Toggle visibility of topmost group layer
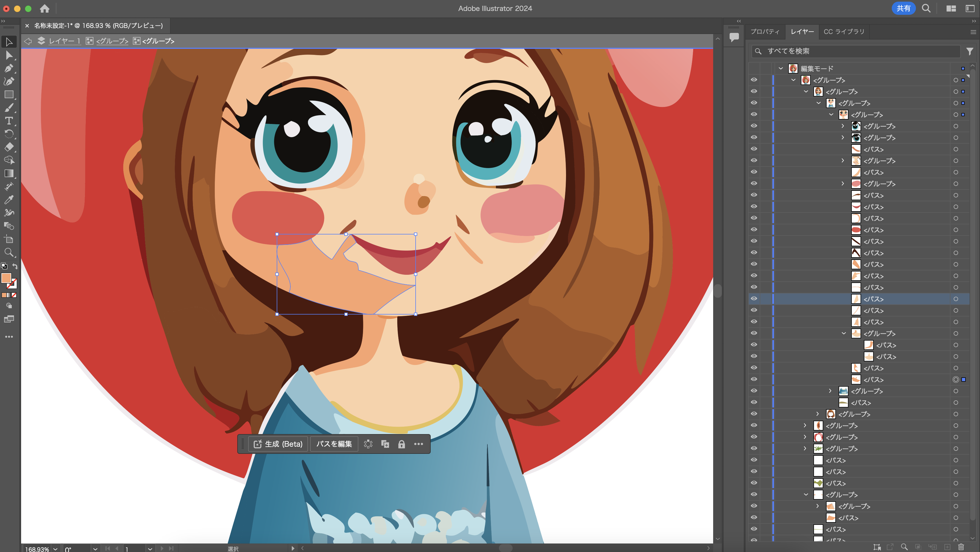 (754, 80)
